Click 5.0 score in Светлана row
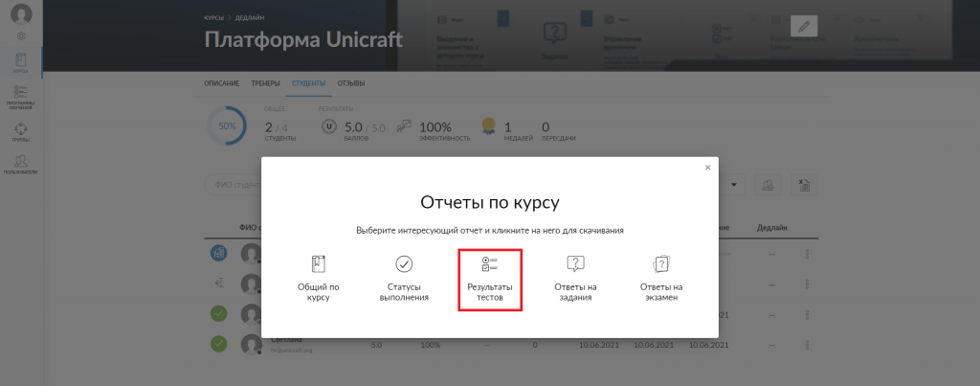This screenshot has width=980, height=386. pyautogui.click(x=376, y=345)
